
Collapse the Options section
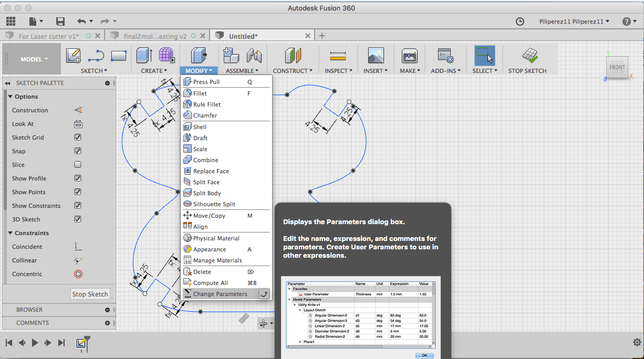pyautogui.click(x=11, y=97)
